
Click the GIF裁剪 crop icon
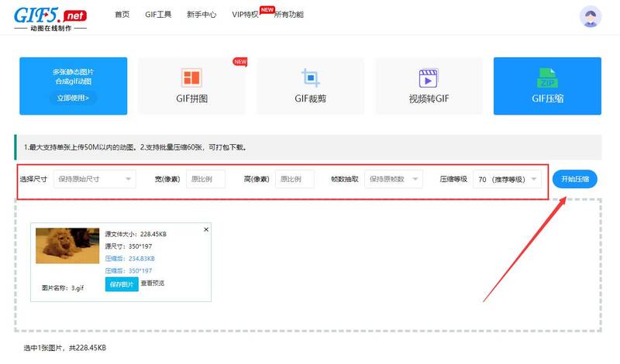(311, 77)
